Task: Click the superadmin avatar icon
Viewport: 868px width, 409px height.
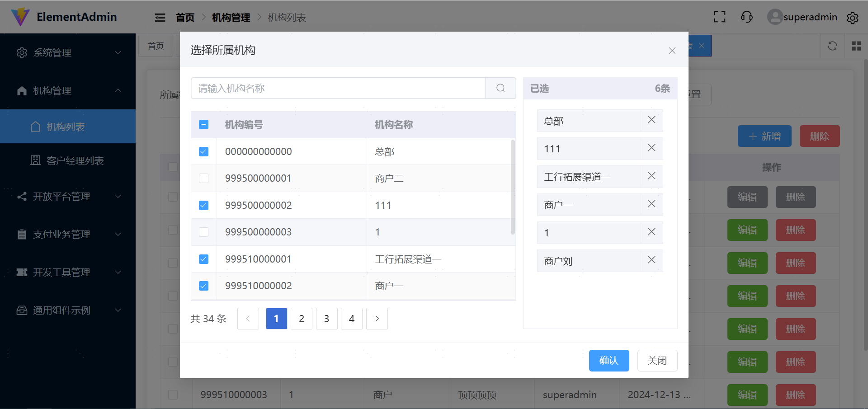Action: tap(775, 17)
